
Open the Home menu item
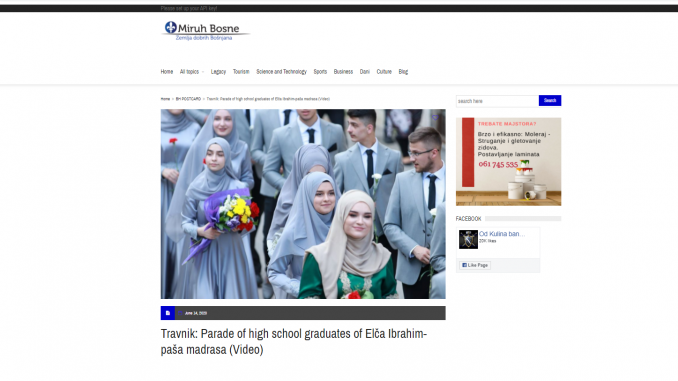coord(166,72)
